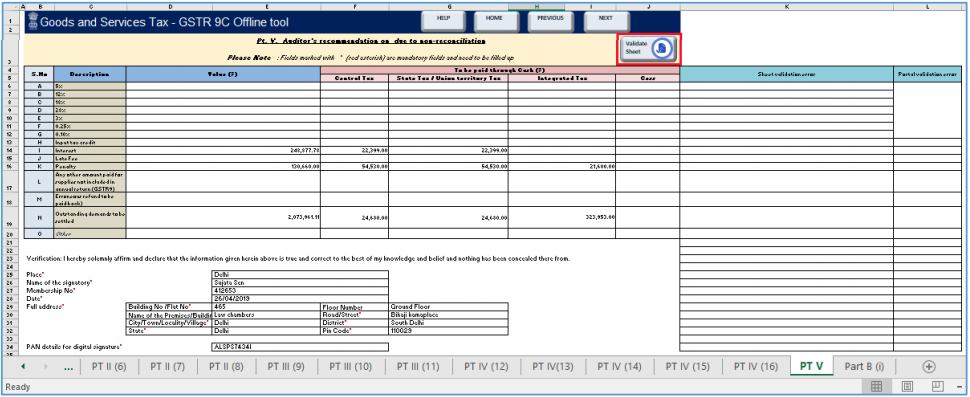Open the PT II (8) sheet tab
Viewport: 970px width, 397px height.
226,366
